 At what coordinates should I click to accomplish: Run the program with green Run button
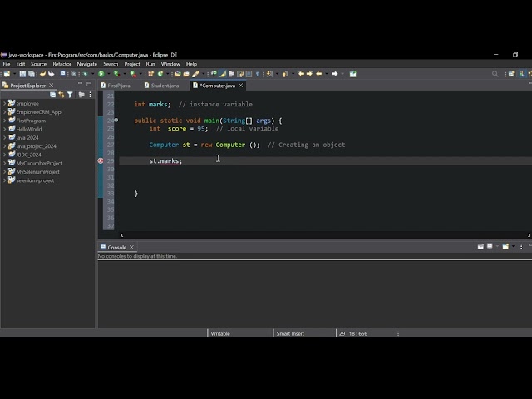pos(101,74)
